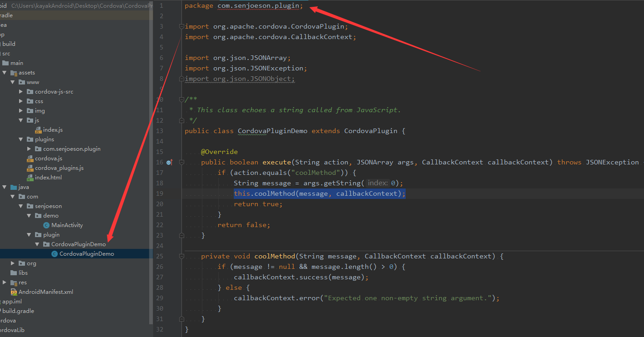644x337 pixels.
Task: Expand the com.senjoeson.plugin folder under plugins
Action: coord(29,149)
